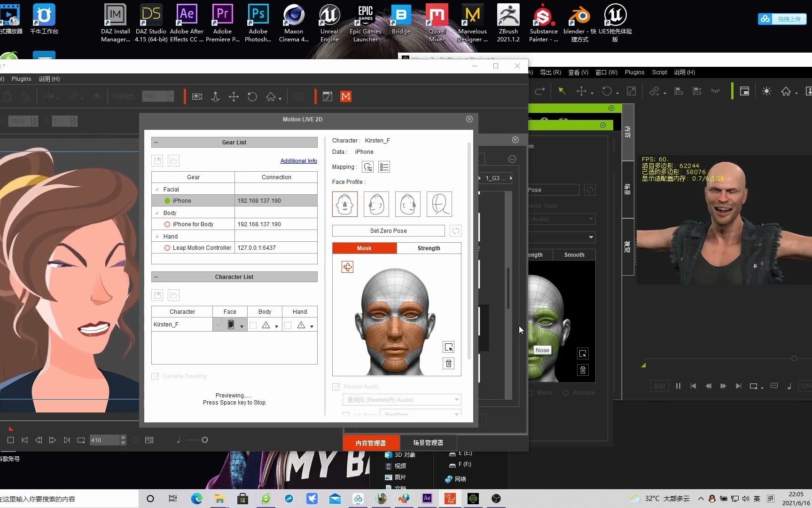Activate the iPhone facial gear indicator
The width and height of the screenshot is (812, 508).
click(x=167, y=201)
